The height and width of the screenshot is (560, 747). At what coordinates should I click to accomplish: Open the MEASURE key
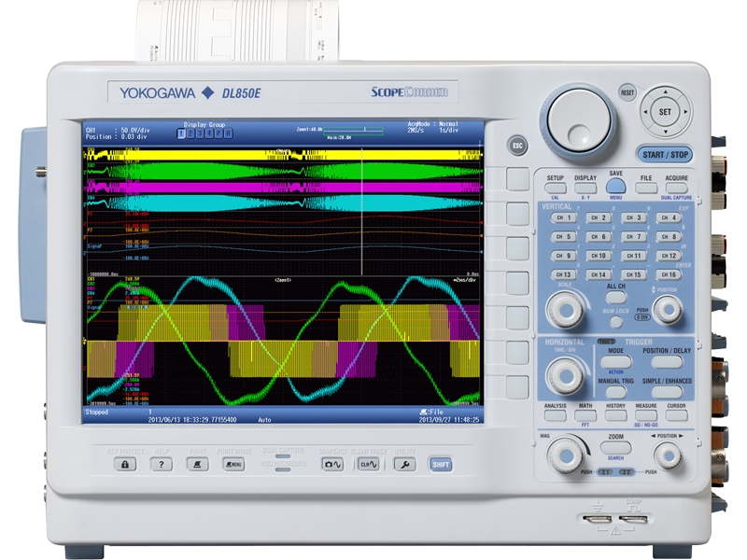(x=646, y=415)
